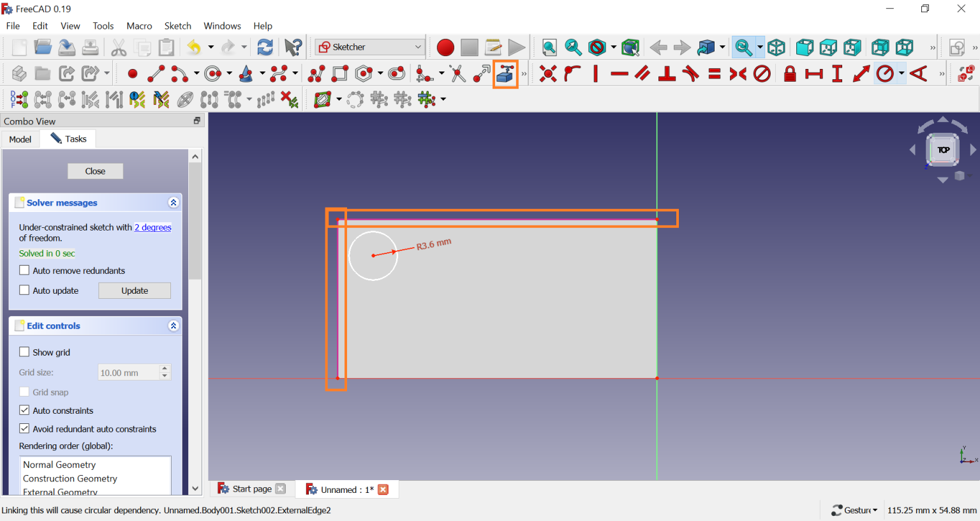Select the Trim edge tool
The image size is (980, 521).
(457, 74)
